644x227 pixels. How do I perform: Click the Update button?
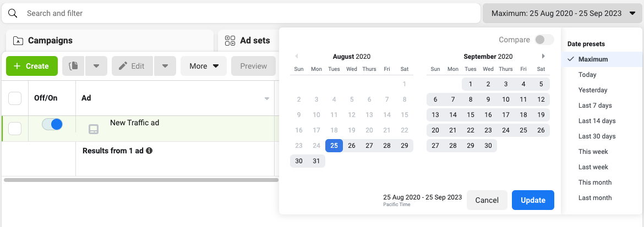532,200
